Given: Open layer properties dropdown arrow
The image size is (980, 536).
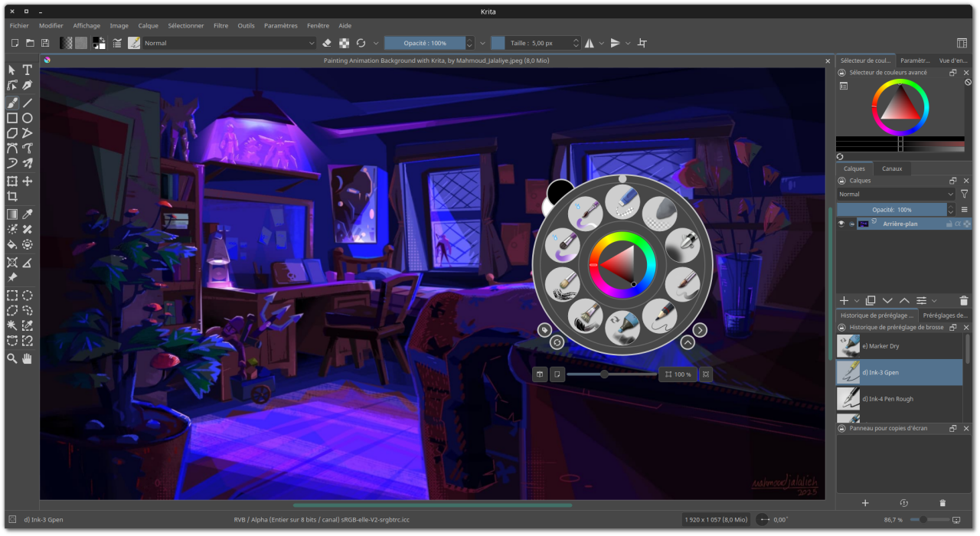Looking at the screenshot, I should click(934, 301).
